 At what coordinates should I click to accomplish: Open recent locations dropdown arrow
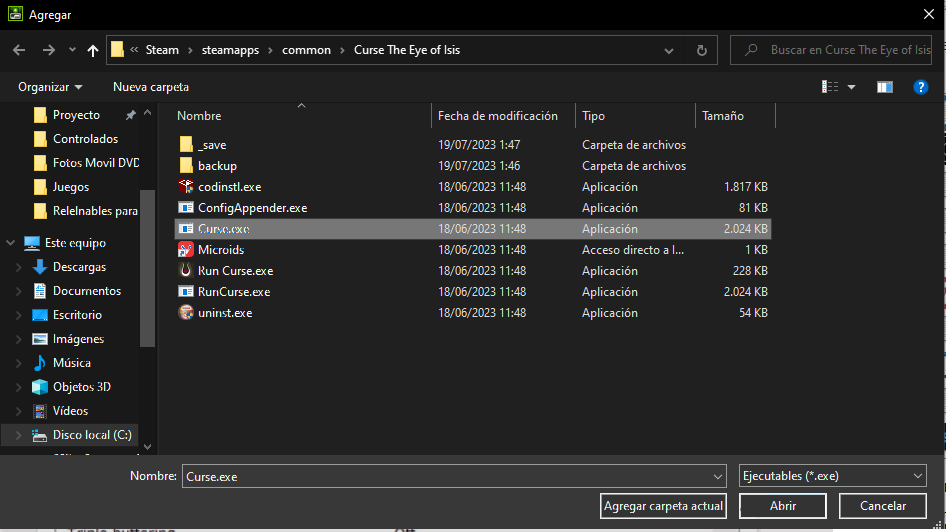[72, 50]
